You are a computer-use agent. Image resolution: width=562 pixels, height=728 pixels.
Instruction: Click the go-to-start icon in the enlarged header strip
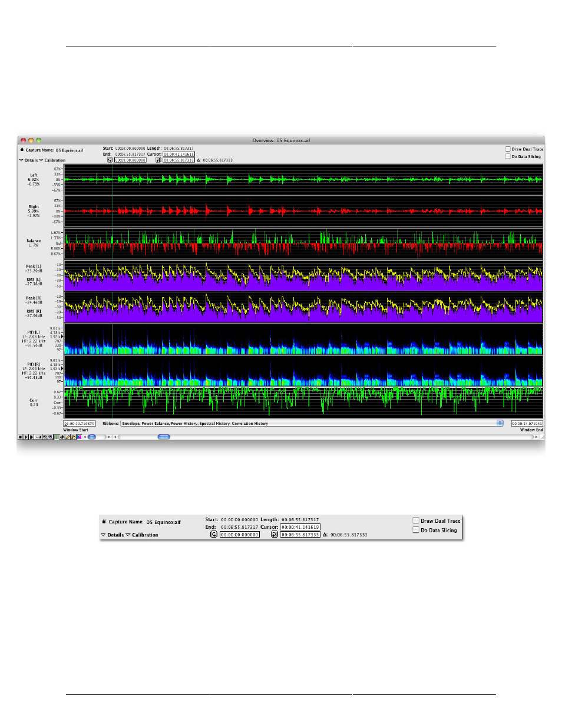(x=214, y=534)
